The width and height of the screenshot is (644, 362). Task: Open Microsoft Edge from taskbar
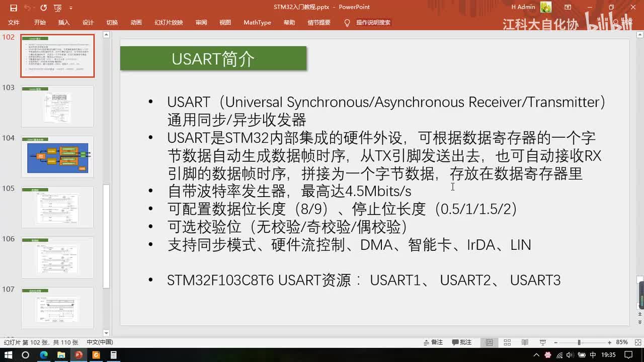(44, 355)
